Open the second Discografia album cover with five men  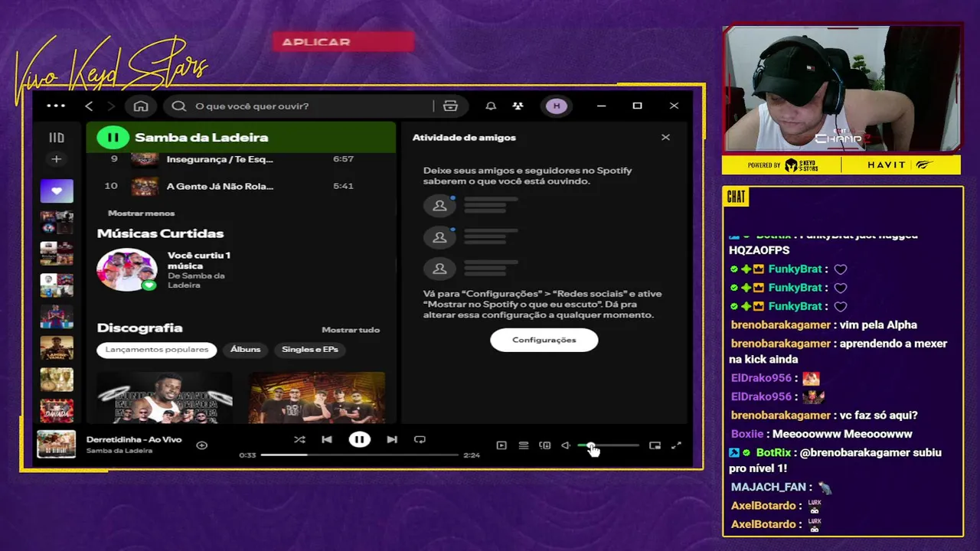317,398
